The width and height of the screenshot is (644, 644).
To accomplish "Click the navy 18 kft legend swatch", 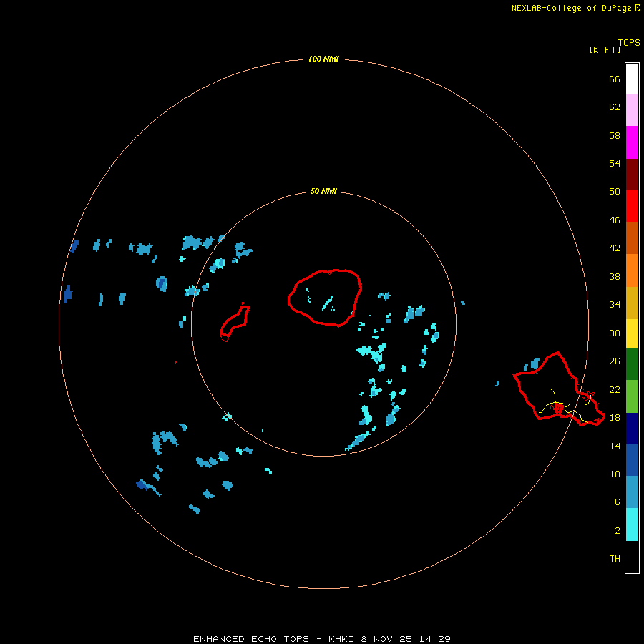I will 632,429.
